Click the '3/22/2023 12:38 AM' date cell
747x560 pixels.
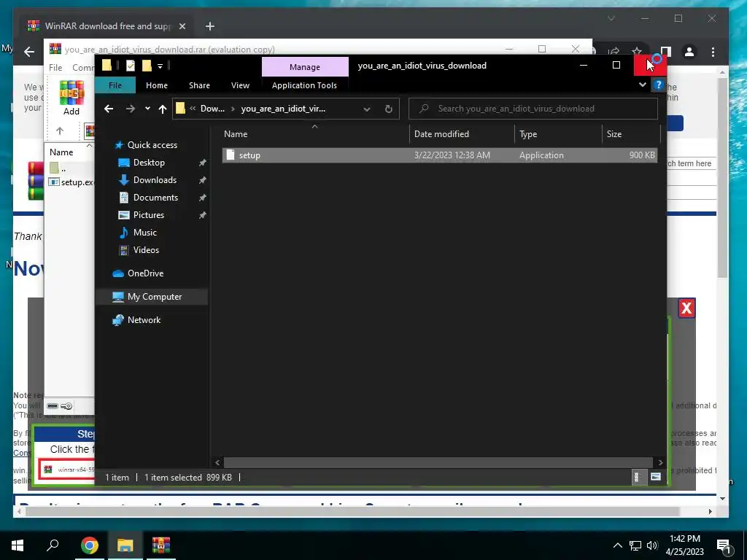pyautogui.click(x=452, y=155)
